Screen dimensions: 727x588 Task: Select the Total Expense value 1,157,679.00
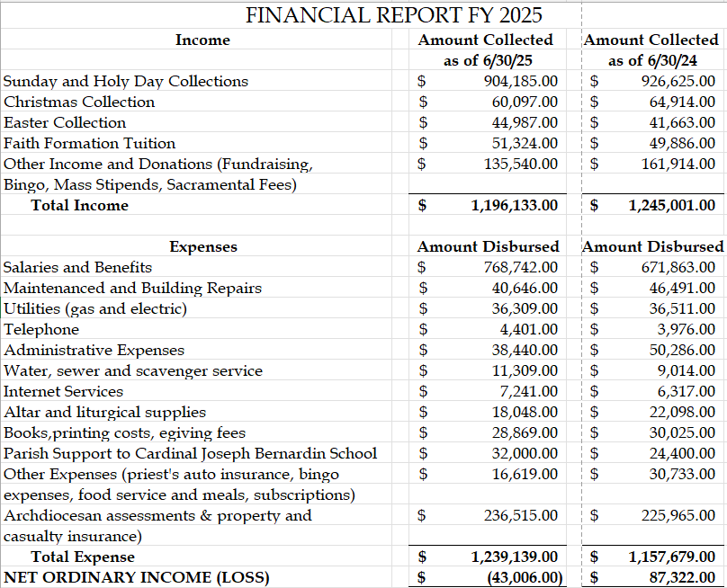pyautogui.click(x=672, y=557)
